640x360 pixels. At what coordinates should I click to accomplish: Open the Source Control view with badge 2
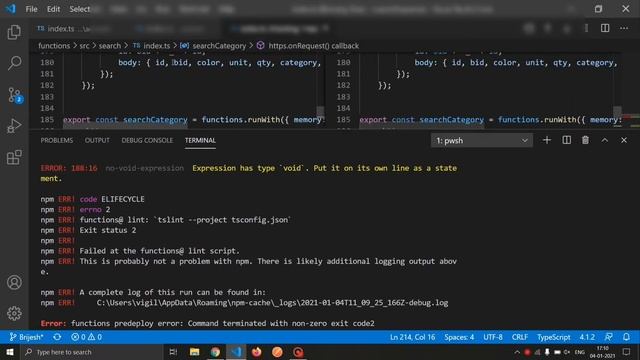pyautogui.click(x=15, y=95)
